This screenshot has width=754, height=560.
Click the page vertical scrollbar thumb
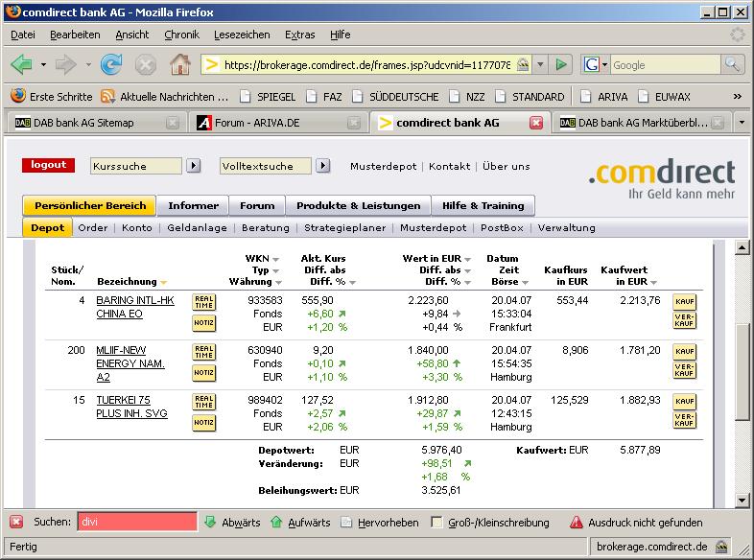tap(741, 374)
